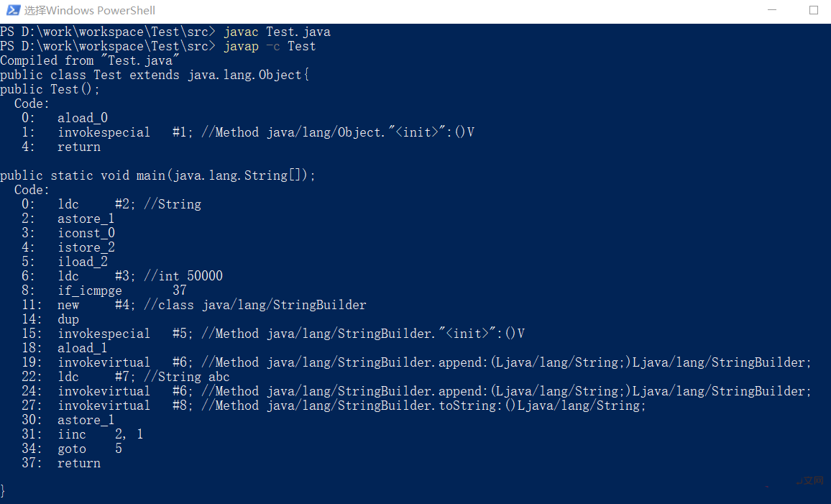The width and height of the screenshot is (831, 504).
Task: Click the public static void main line
Action: point(158,175)
